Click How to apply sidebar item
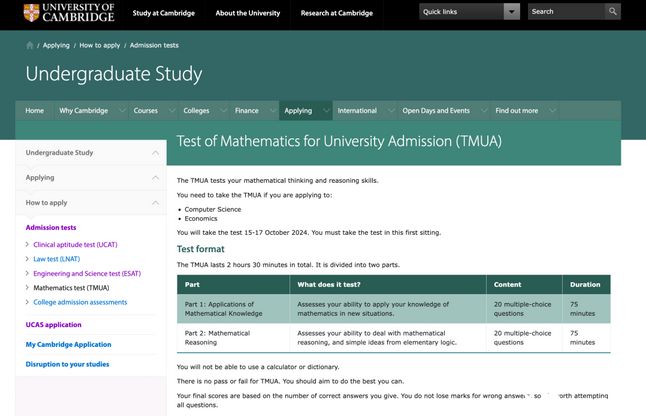Screen dimensions: 646x416 (46, 203)
